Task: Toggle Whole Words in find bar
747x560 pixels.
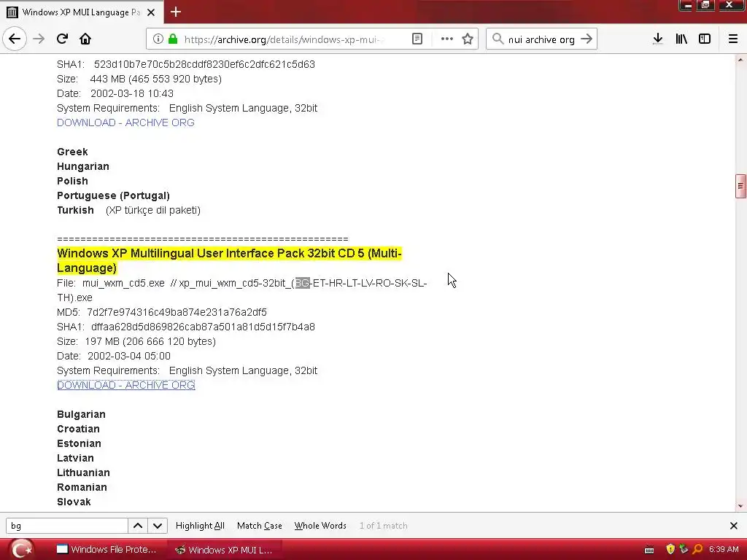Action: pyautogui.click(x=320, y=526)
